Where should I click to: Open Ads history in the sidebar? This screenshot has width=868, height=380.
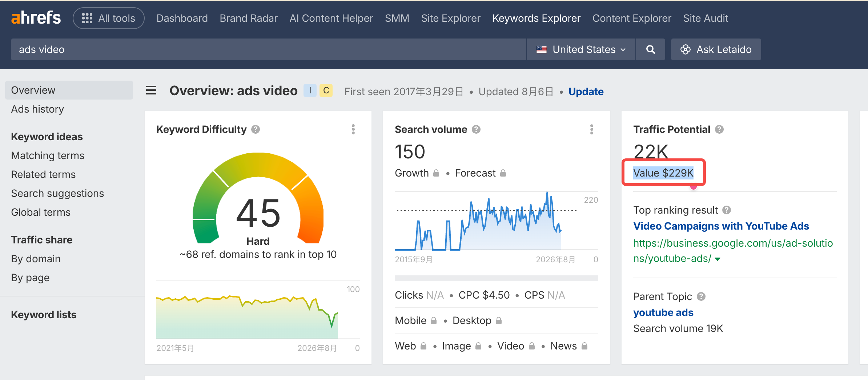click(37, 109)
